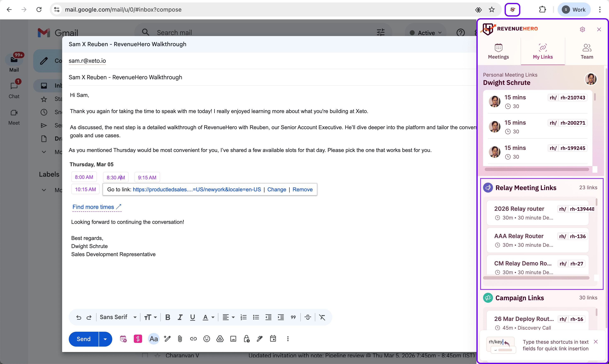Toggle confidential mode with the lock icon
The image size is (609, 364).
pos(246,339)
